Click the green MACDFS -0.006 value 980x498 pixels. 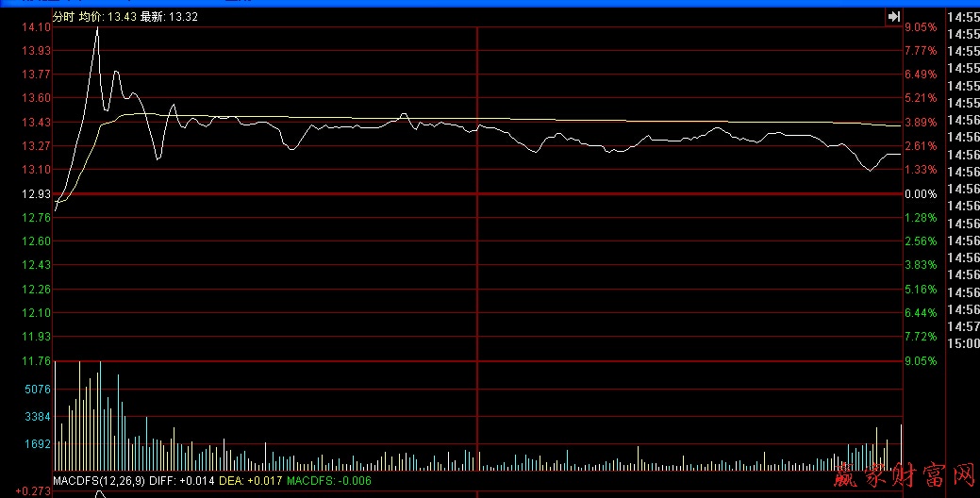[329, 481]
